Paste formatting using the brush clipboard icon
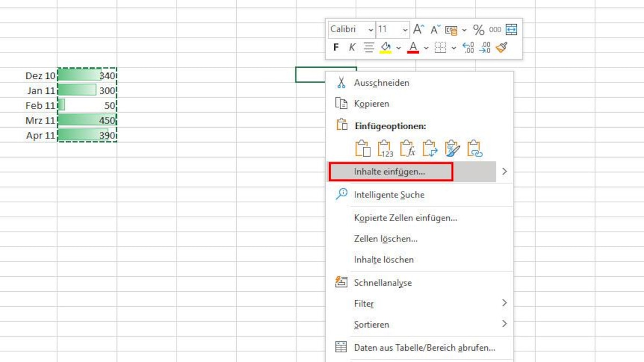Screen dimensions: 644x362 pyautogui.click(x=452, y=149)
